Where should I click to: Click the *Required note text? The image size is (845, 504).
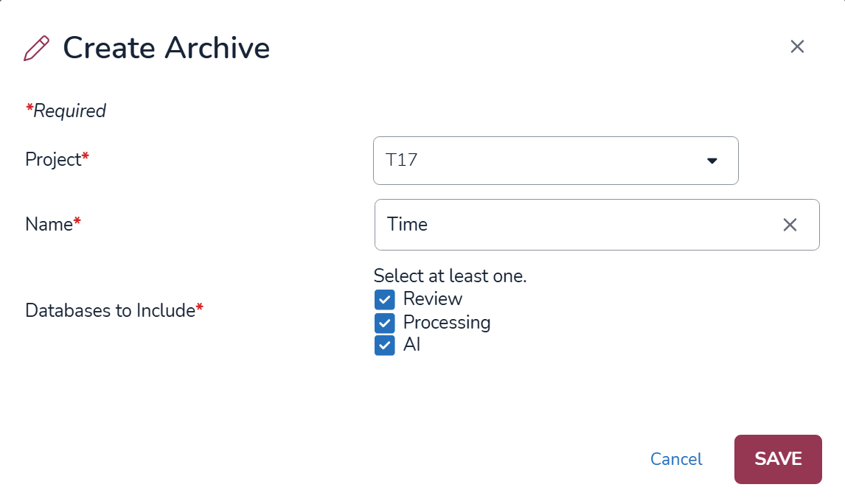click(66, 111)
